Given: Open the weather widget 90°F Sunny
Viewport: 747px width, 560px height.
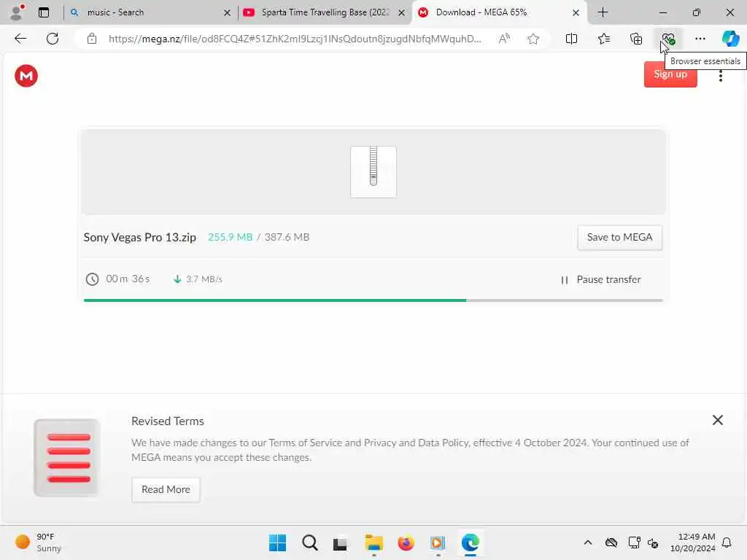Looking at the screenshot, I should click(38, 542).
